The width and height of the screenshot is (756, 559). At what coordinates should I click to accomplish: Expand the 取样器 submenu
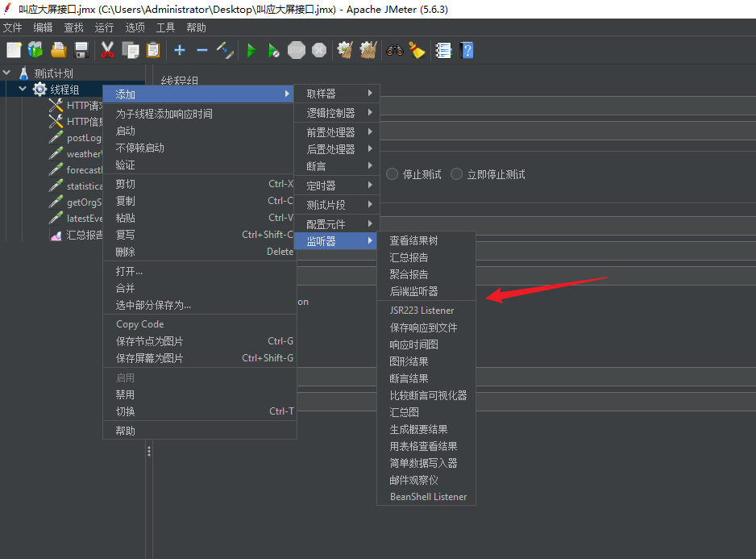coord(337,94)
